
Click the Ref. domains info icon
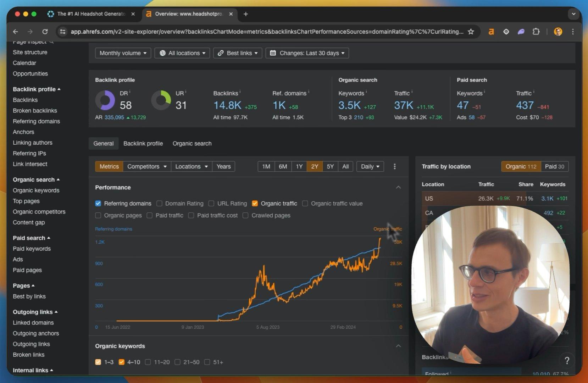(x=309, y=91)
